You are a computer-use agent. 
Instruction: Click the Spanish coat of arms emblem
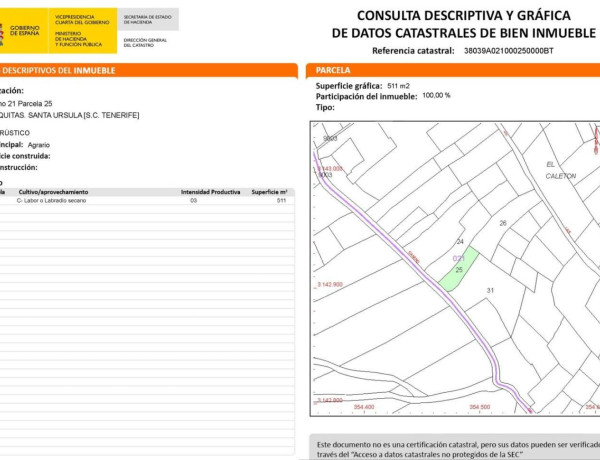coord(10,30)
